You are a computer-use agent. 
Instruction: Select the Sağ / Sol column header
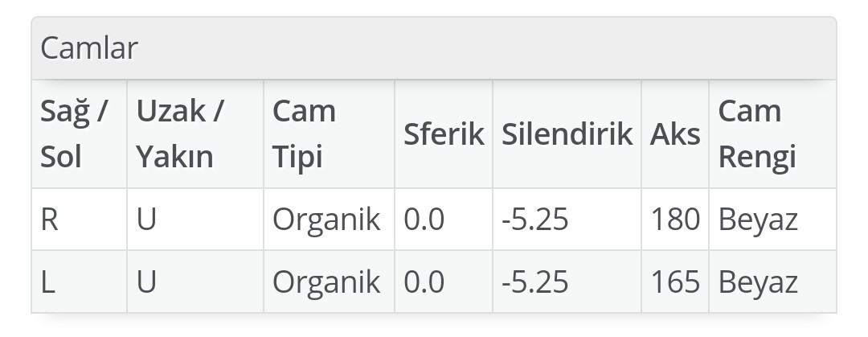76,134
